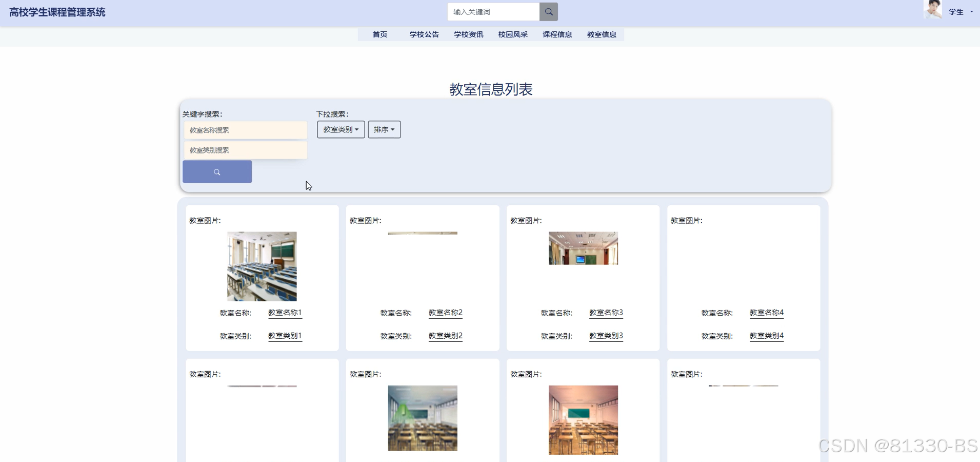Go to 首页 in navigation bar

pyautogui.click(x=380, y=34)
